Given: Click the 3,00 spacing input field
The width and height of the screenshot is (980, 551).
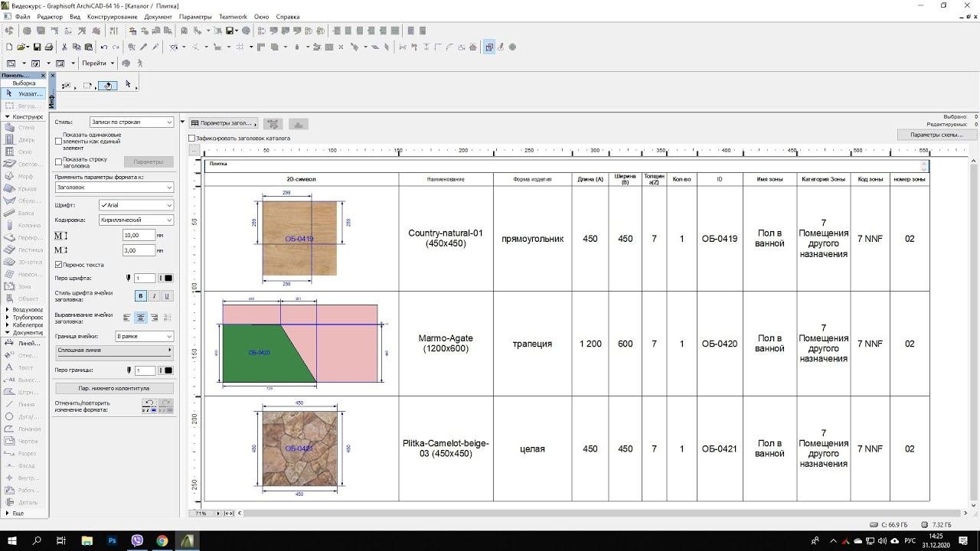Looking at the screenshot, I should click(x=139, y=250).
